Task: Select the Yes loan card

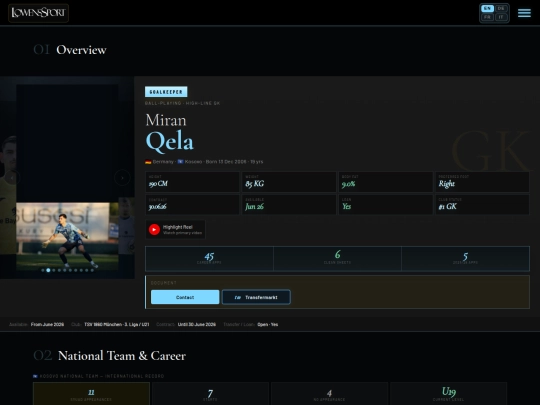Action: [x=386, y=205]
